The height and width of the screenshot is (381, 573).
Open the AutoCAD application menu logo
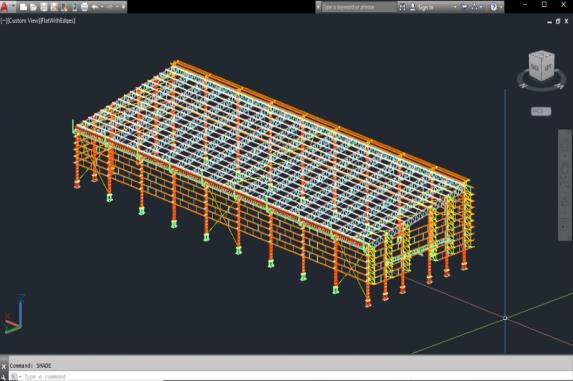point(4,7)
